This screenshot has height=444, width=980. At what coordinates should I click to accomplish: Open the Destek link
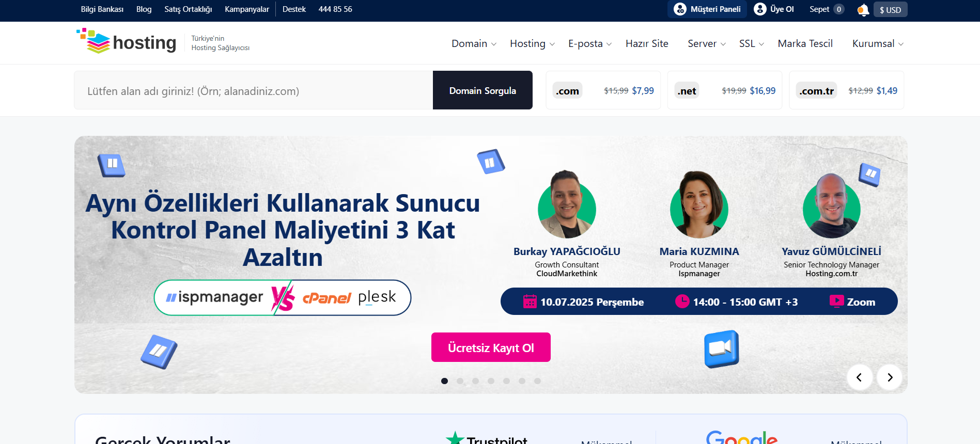294,9
